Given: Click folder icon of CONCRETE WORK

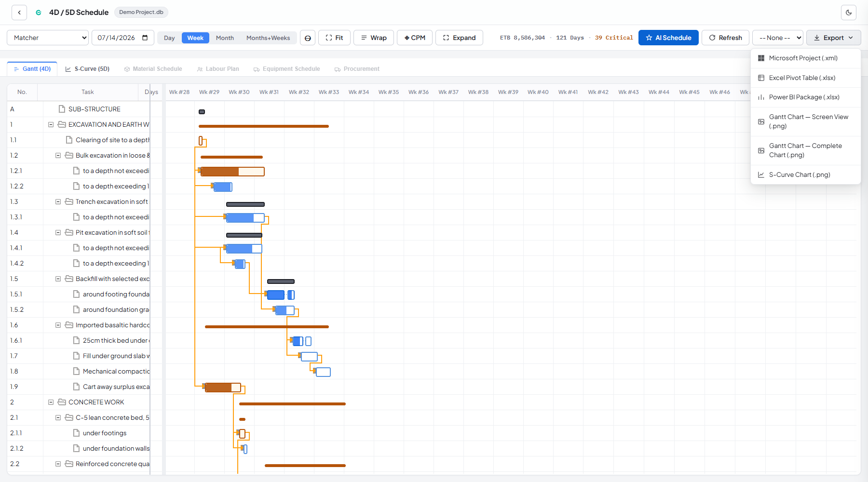Looking at the screenshot, I should (62, 402).
